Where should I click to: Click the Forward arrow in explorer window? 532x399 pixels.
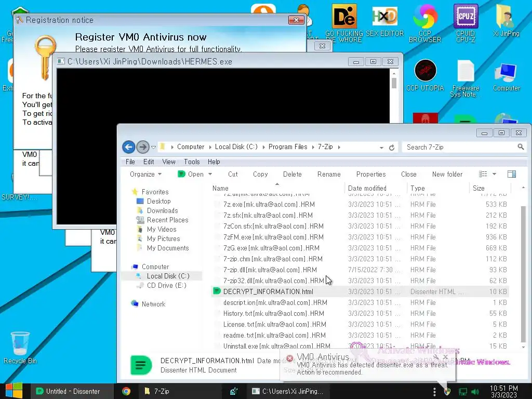143,147
